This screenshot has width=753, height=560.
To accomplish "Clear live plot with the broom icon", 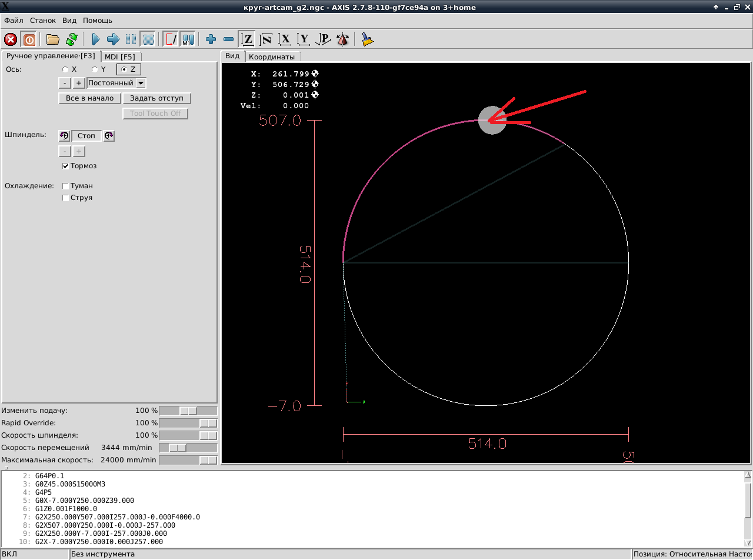I will [x=368, y=39].
